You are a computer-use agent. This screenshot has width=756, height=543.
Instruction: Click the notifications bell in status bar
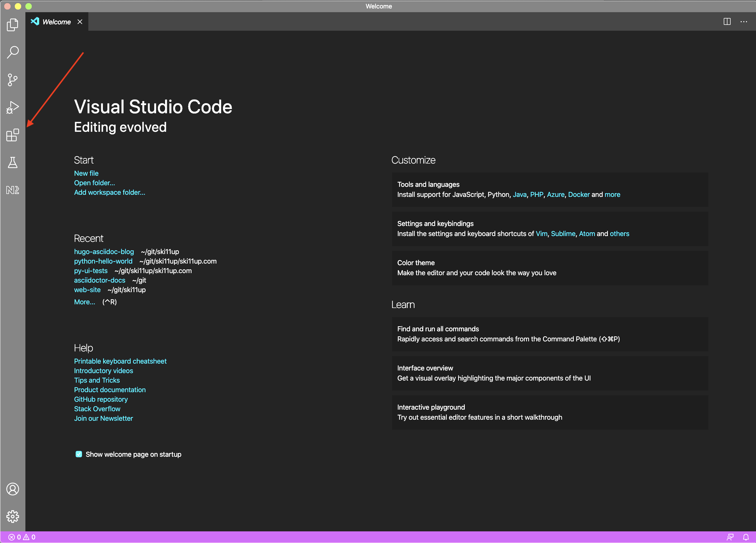coord(746,537)
